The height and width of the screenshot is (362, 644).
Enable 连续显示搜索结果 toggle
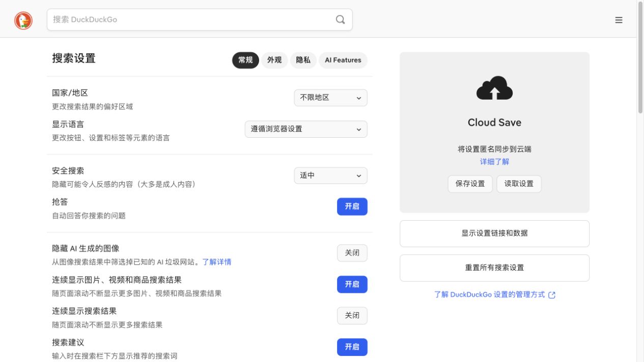(x=352, y=315)
